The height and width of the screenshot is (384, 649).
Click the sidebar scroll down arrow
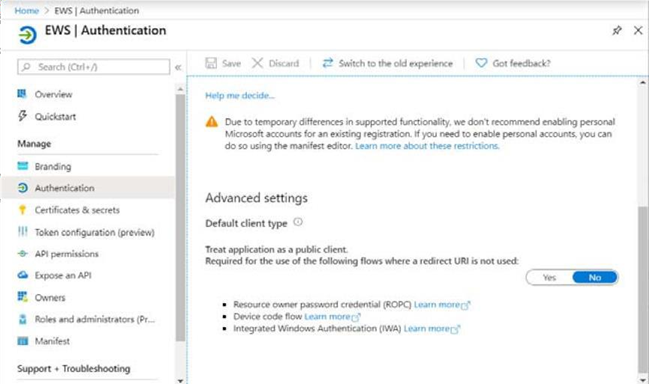(180, 380)
